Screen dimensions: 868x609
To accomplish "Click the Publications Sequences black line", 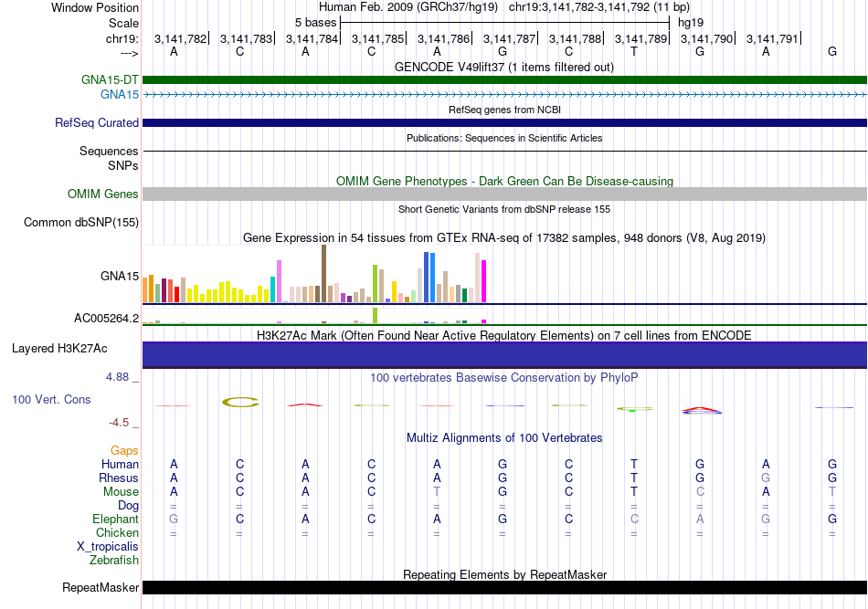I will point(504,151).
